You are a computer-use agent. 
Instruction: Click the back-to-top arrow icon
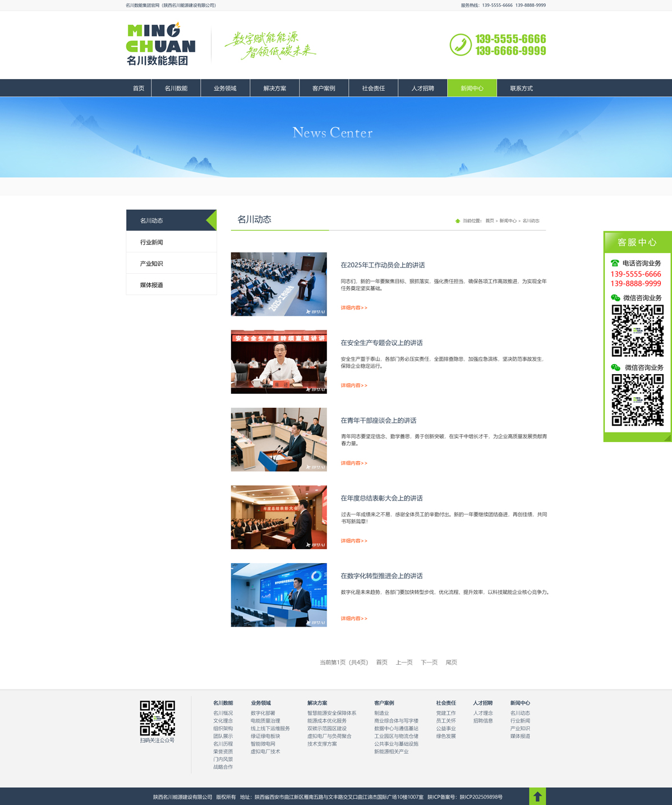click(x=537, y=796)
